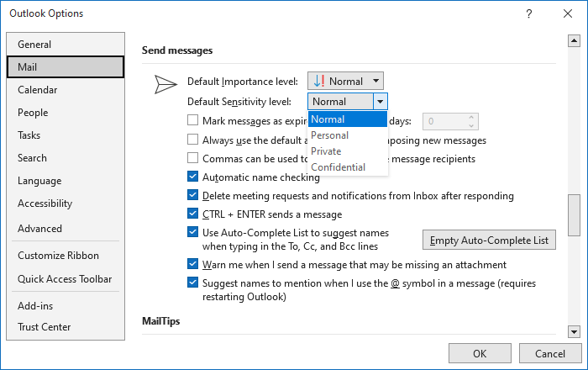Open the Trust Center category
This screenshot has height=370, width=588.
pyautogui.click(x=66, y=327)
